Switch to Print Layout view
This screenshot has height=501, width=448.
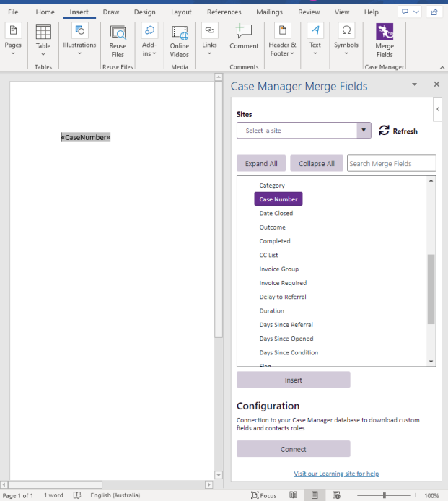point(315,495)
